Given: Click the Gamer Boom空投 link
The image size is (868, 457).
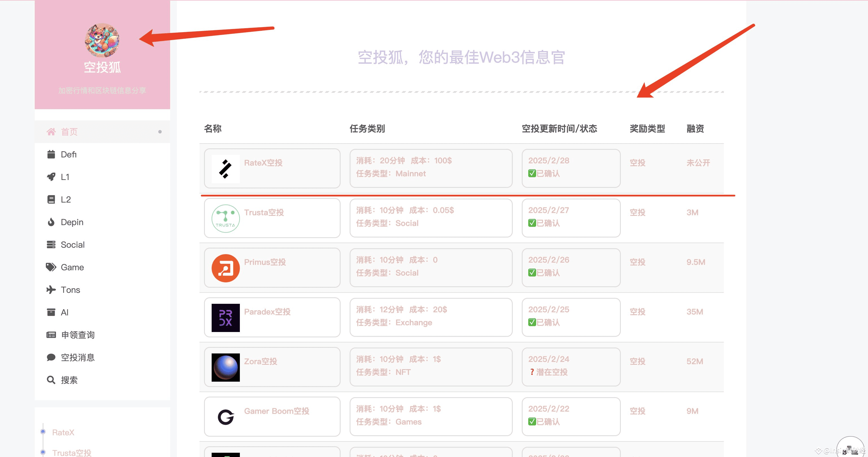Looking at the screenshot, I should coord(277,411).
